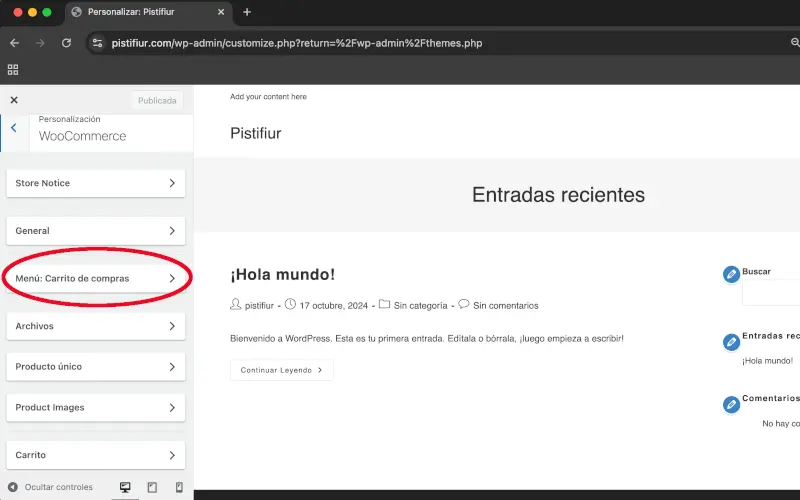Open a new browser tab
Screen dimensions: 800x500
coord(247,12)
